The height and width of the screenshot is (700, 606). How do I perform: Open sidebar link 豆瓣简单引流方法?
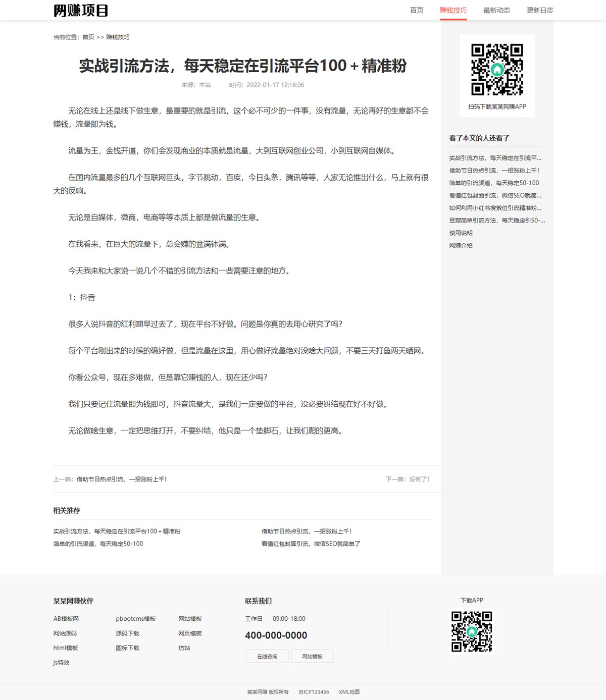point(496,221)
